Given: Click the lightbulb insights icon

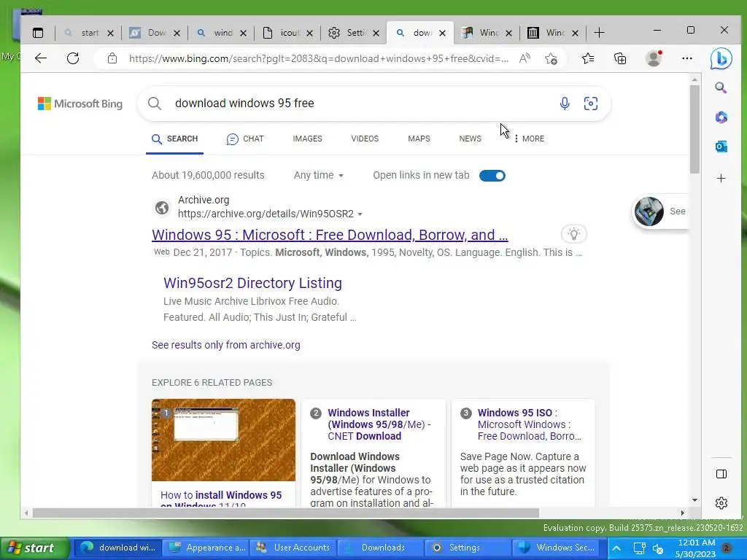Looking at the screenshot, I should pyautogui.click(x=574, y=234).
